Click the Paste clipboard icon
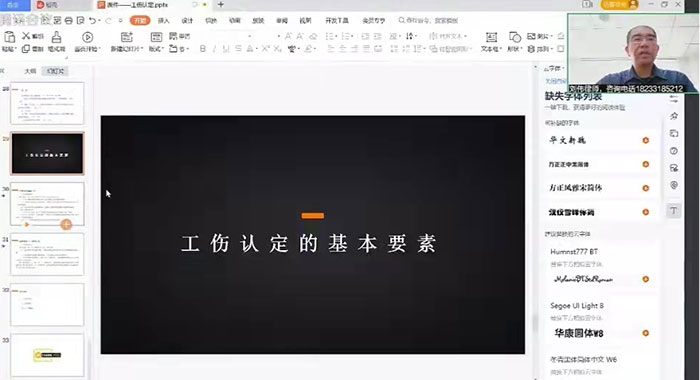Screen dimensions: 700x380 point(9,36)
